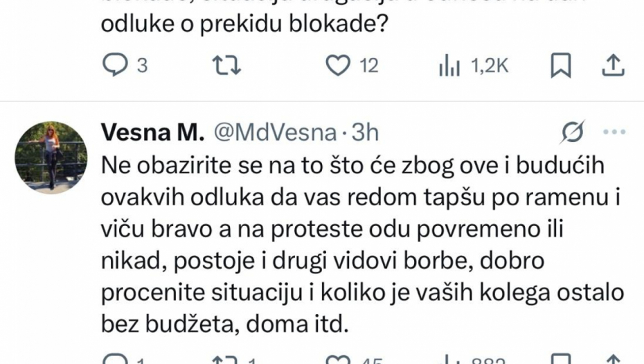Open more options on Vesna's tweet
The height and width of the screenshot is (364, 644).
click(614, 132)
